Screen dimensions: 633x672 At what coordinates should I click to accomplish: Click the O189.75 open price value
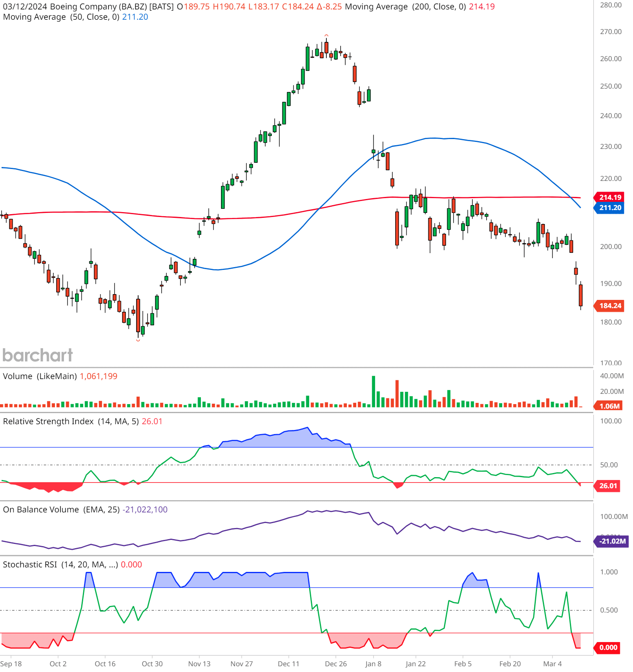[x=194, y=7]
